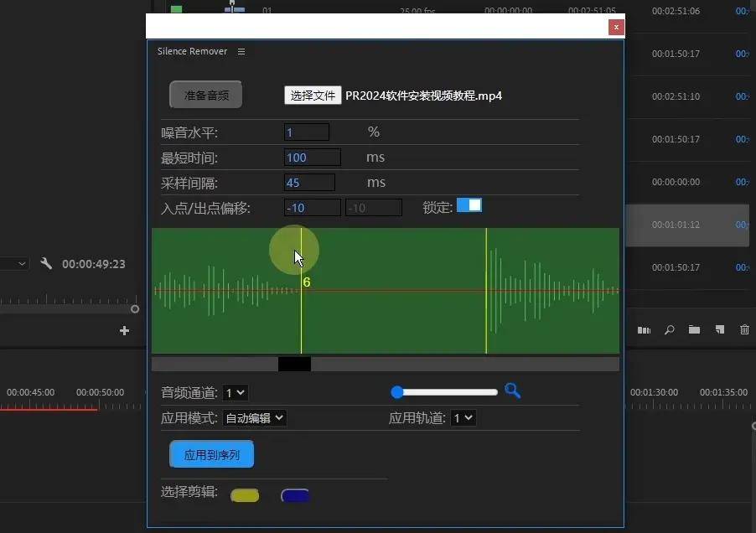Click the plus button editor icon in Premiere

click(x=124, y=330)
